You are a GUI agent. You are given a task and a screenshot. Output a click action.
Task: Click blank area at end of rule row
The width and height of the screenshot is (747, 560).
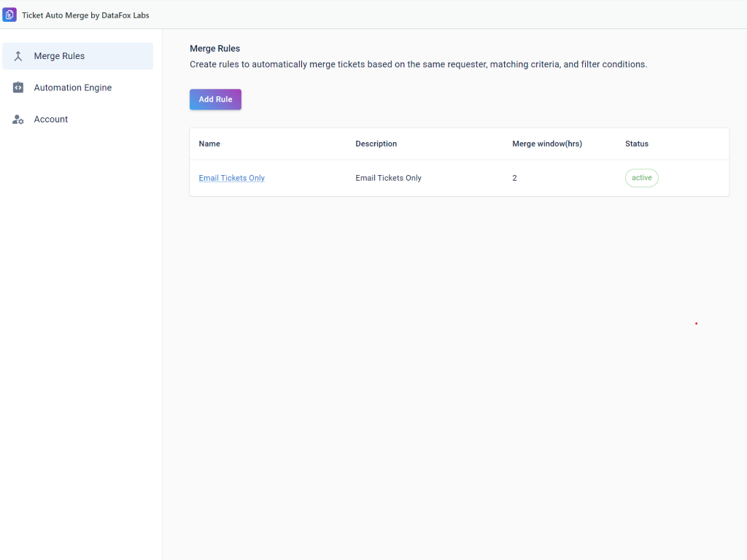pyautogui.click(x=697, y=178)
